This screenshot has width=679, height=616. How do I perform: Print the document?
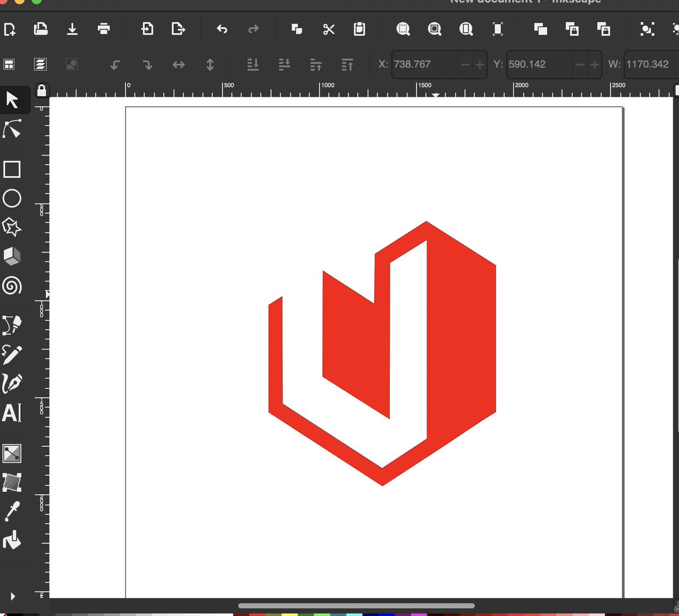click(104, 29)
